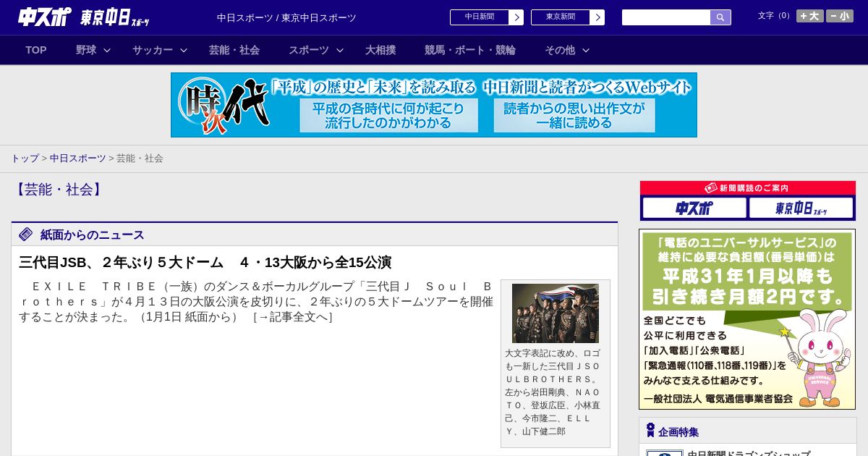
Task: Click トップ breadcrumb link
Action: pos(25,158)
